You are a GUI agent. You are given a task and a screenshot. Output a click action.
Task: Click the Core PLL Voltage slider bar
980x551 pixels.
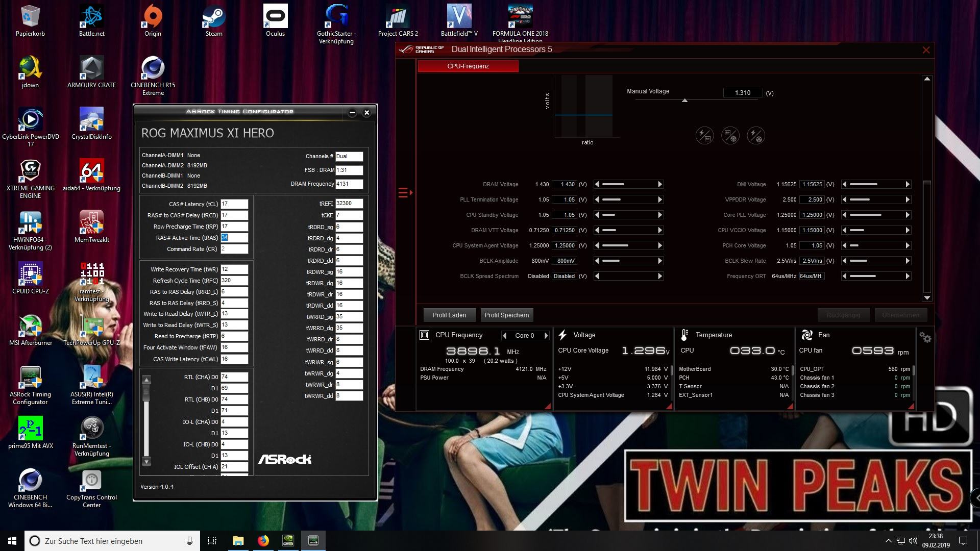876,215
